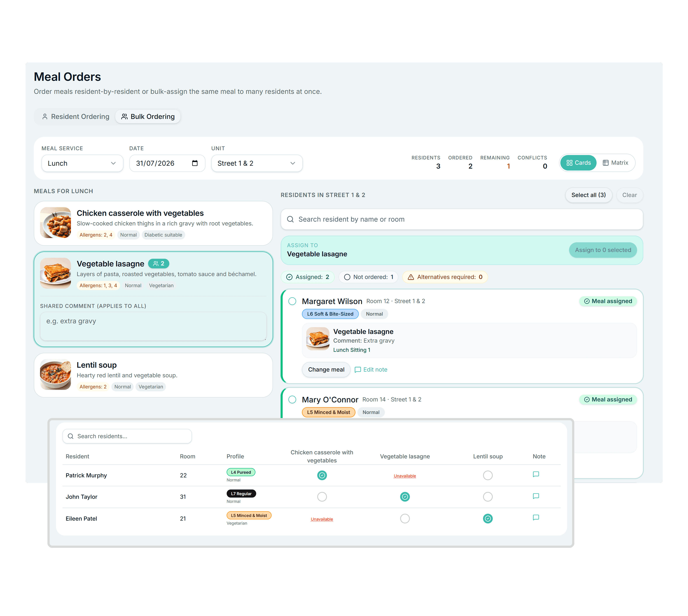Viewport: 688px width, 616px height.
Task: Select Lentil soup for John Taylor
Action: click(x=488, y=497)
